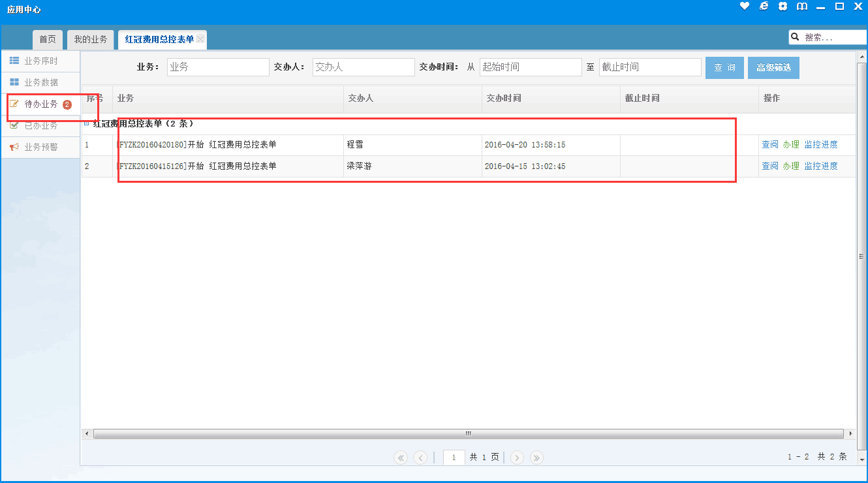
Task: Open 业务预警 in the sidebar
Action: click(x=40, y=147)
